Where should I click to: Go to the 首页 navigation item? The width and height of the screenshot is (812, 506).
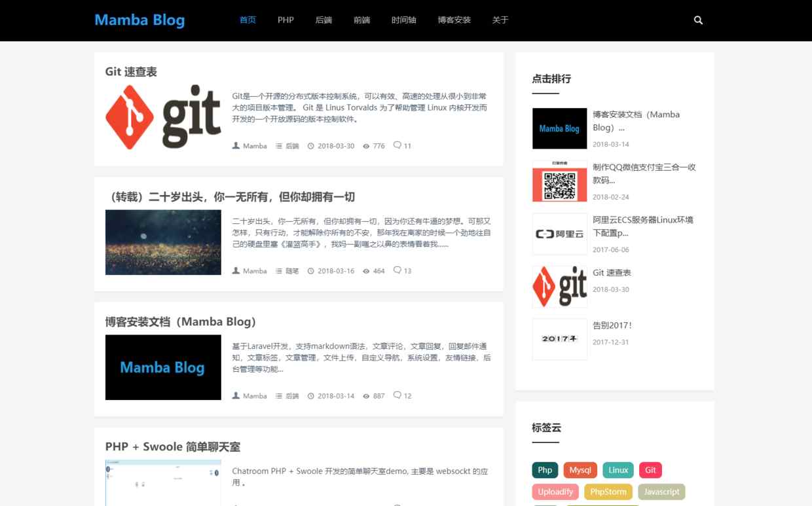click(248, 20)
